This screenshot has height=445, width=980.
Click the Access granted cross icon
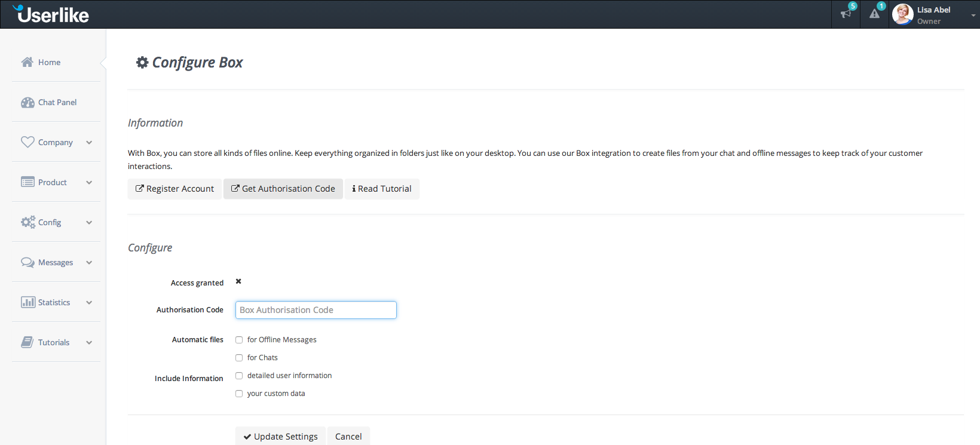[x=238, y=281]
